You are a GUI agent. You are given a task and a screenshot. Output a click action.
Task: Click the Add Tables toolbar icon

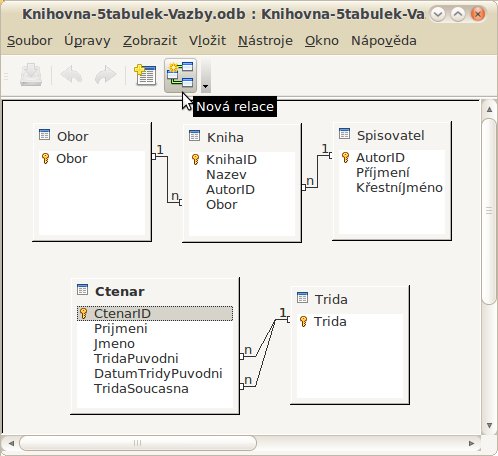(x=145, y=75)
